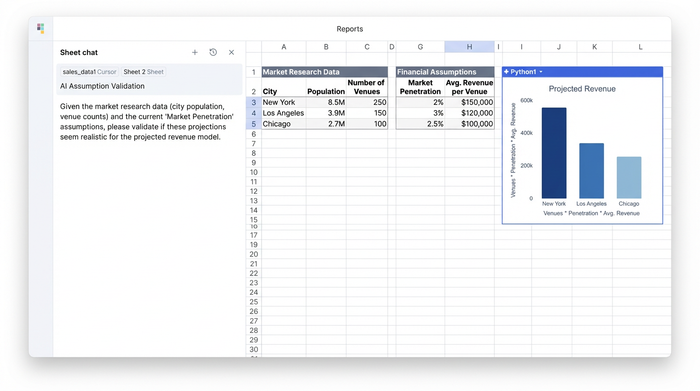Click the 'Financial Assumptions' header cell
Image resolution: width=700 pixels, height=391 pixels.
[445, 72]
